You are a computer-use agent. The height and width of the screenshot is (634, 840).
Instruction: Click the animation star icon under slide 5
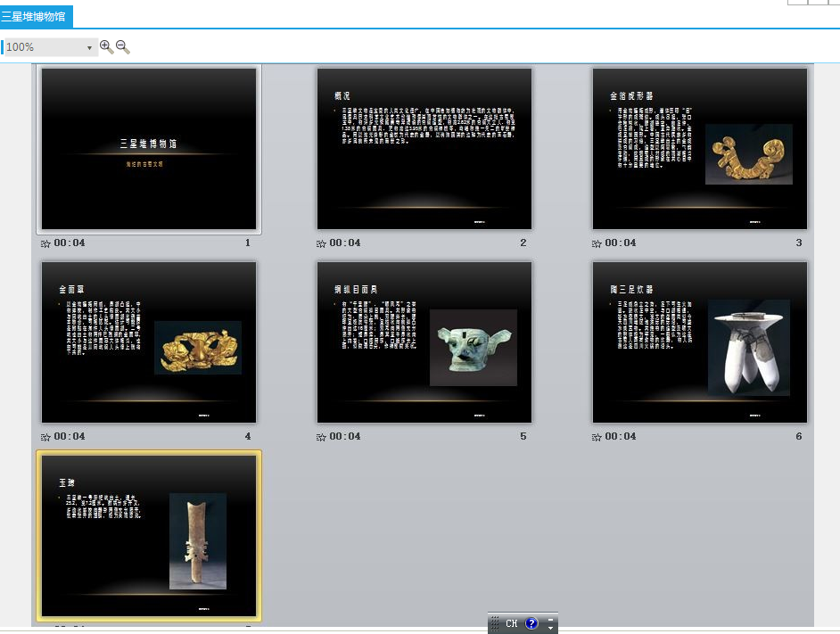point(321,437)
